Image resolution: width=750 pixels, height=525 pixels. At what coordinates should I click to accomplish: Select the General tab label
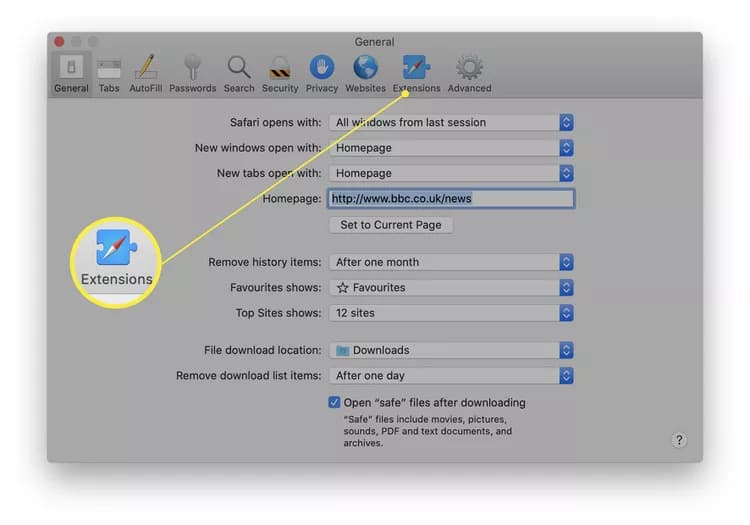(x=71, y=88)
